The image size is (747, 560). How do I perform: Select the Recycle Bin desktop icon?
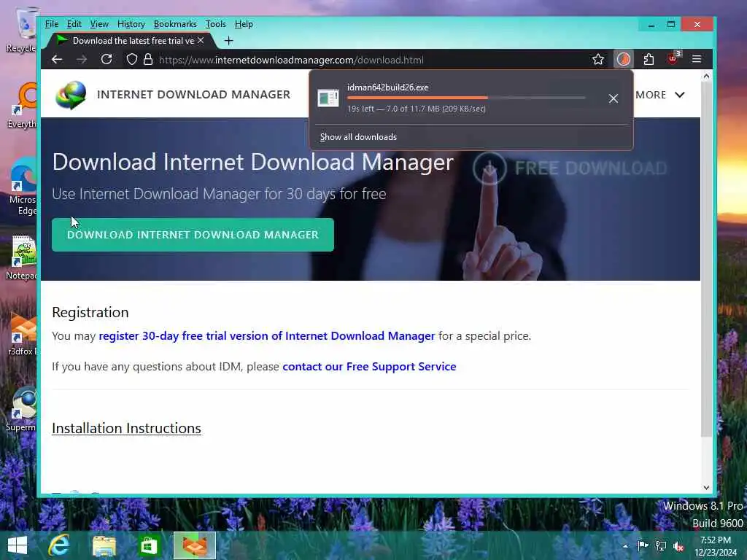(x=21, y=29)
